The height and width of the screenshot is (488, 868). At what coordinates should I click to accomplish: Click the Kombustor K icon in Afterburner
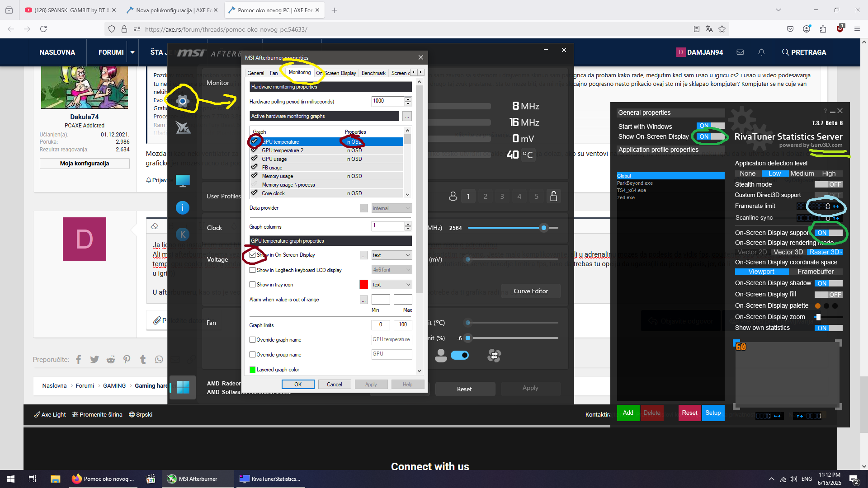183,234
